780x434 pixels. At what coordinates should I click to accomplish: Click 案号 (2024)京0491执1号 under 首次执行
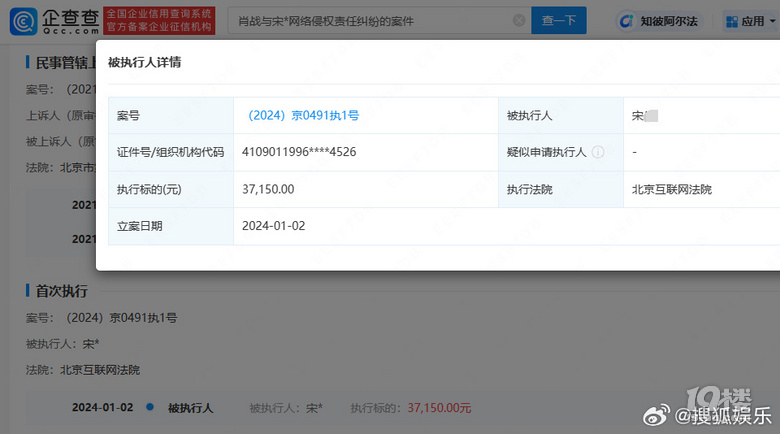[x=101, y=318]
